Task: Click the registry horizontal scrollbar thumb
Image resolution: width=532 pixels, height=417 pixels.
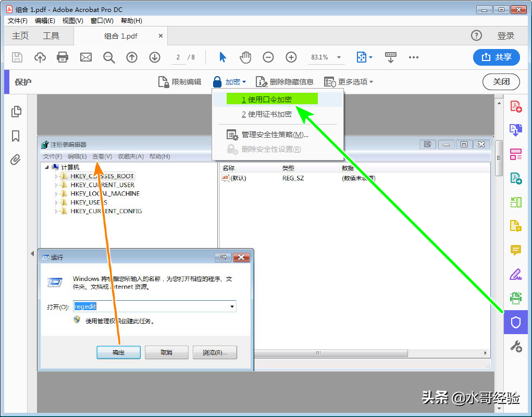Action: pos(331,353)
